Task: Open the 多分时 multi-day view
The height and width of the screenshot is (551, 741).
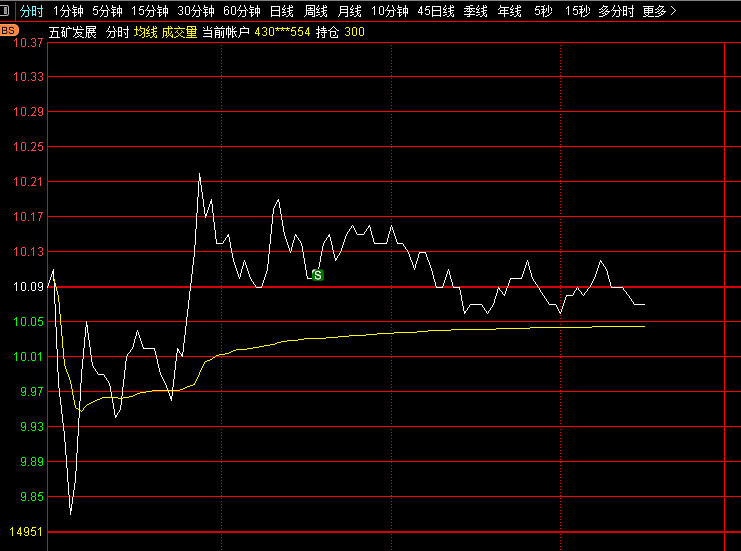Action: click(616, 11)
